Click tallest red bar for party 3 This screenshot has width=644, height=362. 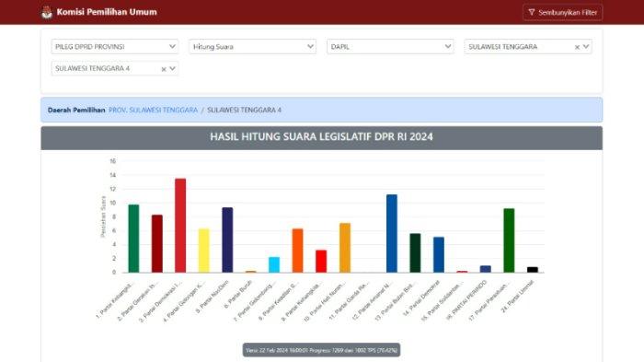[x=180, y=226]
